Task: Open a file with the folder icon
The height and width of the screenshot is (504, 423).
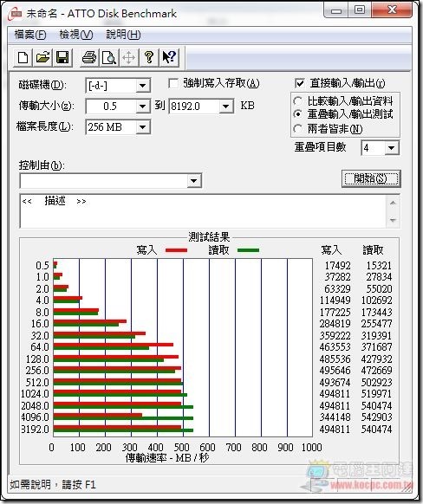Action: [x=42, y=57]
